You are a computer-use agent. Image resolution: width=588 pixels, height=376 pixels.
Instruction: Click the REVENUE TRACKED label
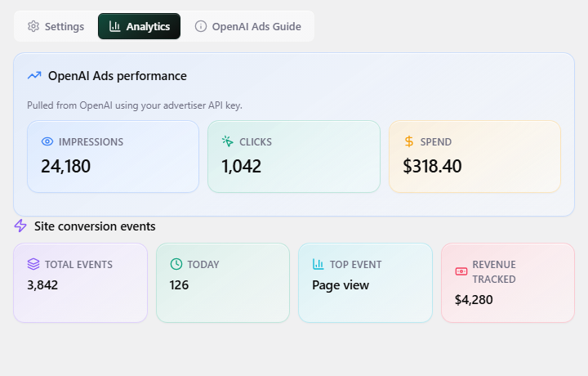(x=494, y=271)
